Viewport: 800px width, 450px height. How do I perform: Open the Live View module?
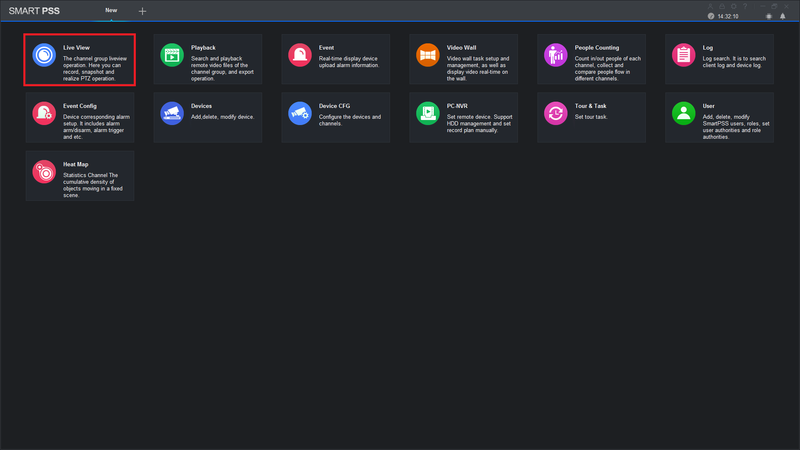coord(80,60)
